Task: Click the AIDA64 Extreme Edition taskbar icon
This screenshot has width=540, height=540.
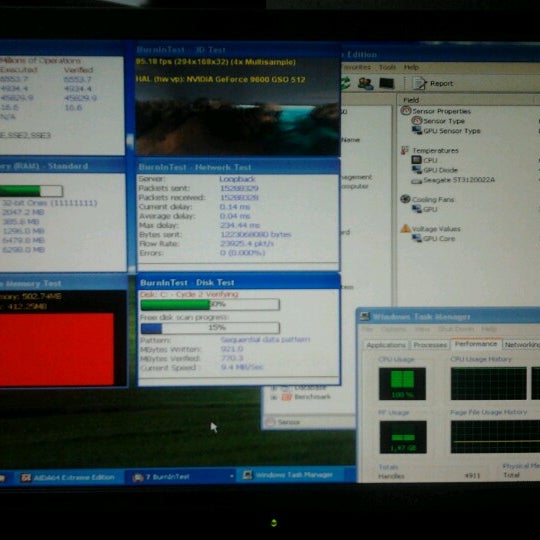Action: coord(25,477)
